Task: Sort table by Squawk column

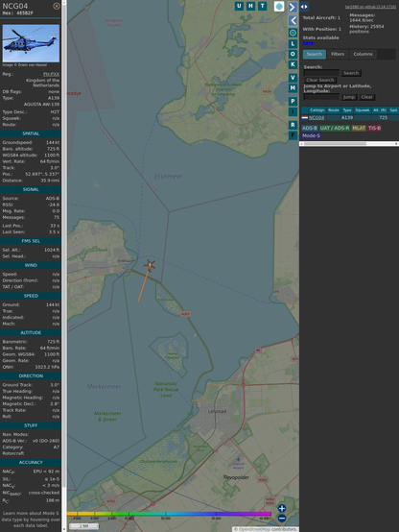Action: tap(362, 110)
